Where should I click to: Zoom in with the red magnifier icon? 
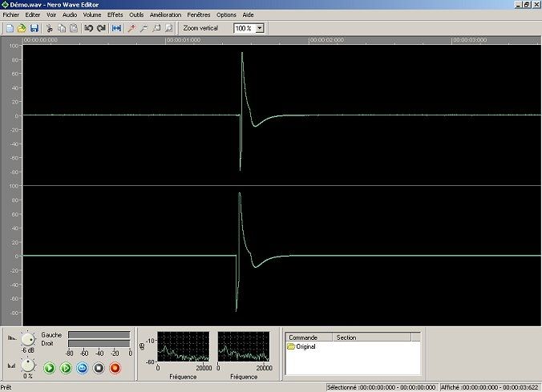coord(131,28)
